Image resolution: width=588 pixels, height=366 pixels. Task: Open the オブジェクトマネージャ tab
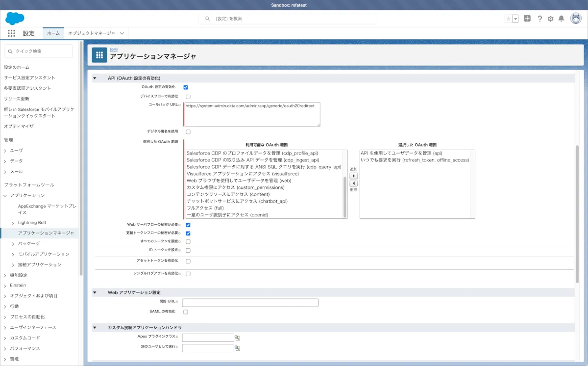tap(91, 33)
